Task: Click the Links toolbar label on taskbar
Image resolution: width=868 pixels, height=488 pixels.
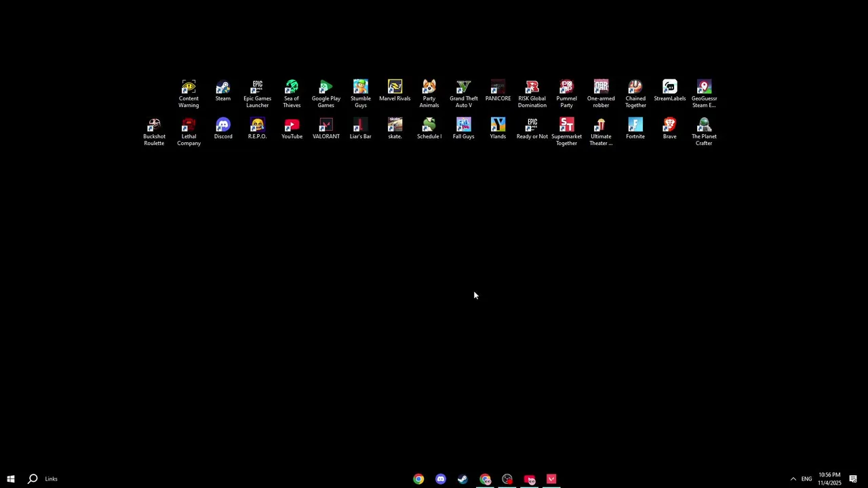Action: pos(51,479)
